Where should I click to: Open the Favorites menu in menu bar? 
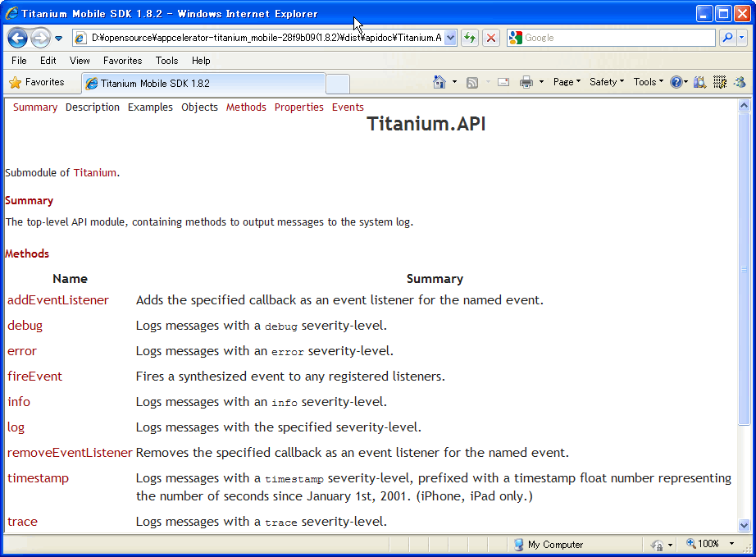122,60
